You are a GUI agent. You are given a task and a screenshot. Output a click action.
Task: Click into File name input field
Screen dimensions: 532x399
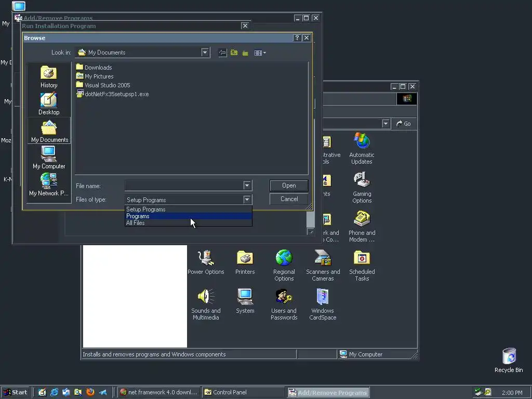[184, 185]
